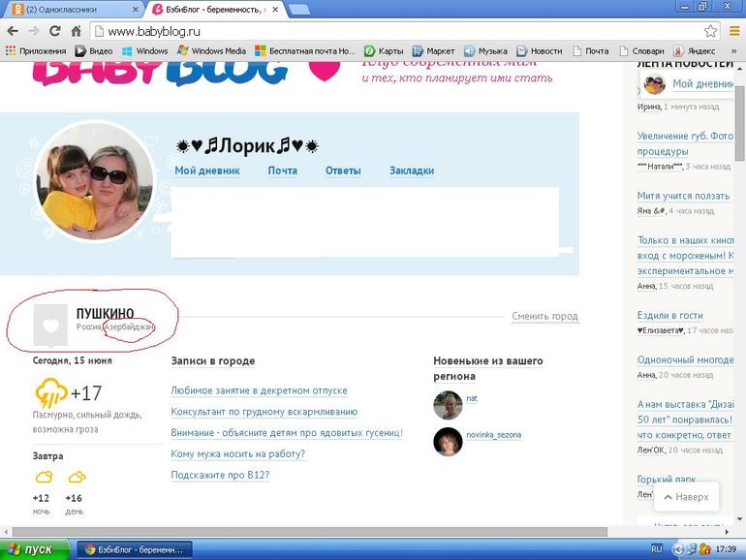This screenshot has height=560, width=746.
Task: Open post Подскажите про В12
Action: (220, 475)
